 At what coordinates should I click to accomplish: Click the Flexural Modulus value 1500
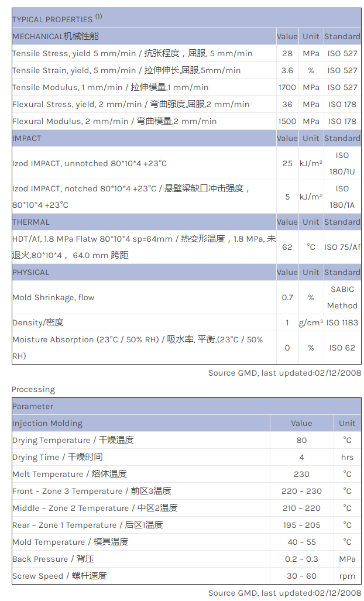(287, 121)
